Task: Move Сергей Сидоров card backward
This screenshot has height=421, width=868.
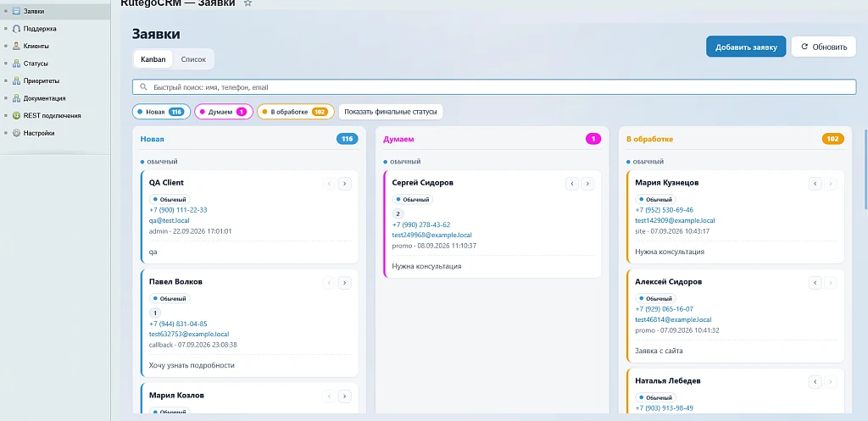Action: click(x=572, y=184)
